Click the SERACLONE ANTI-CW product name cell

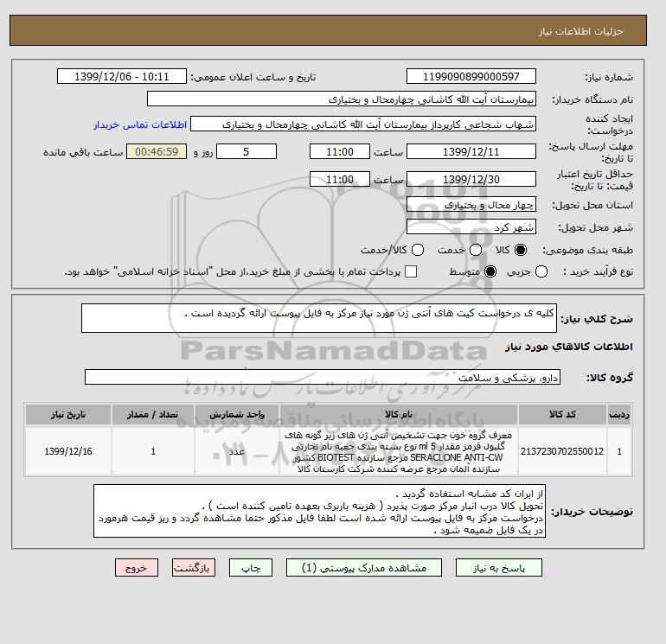point(399,451)
